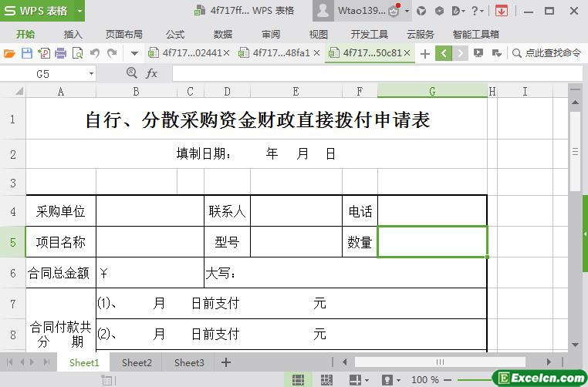Jump to first sheet navigation arrow
Viewport: 588px width, 387px height.
click(10, 362)
